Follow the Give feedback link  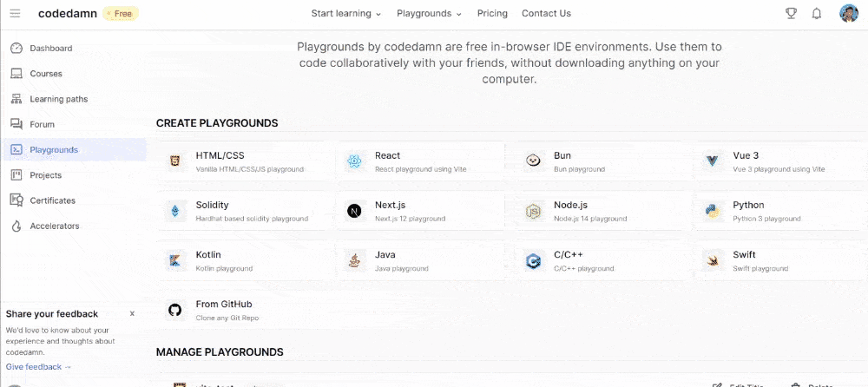38,366
